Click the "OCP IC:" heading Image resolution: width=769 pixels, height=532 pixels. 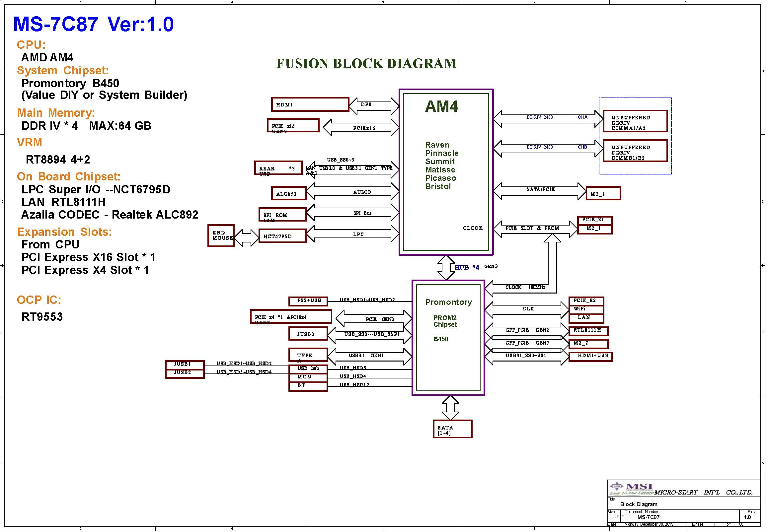(39, 300)
